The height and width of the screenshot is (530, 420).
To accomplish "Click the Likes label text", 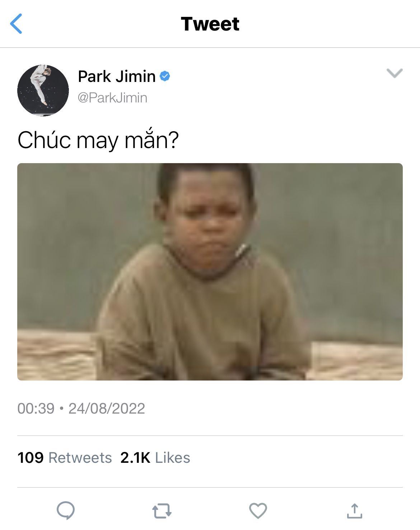I will pos(173,458).
